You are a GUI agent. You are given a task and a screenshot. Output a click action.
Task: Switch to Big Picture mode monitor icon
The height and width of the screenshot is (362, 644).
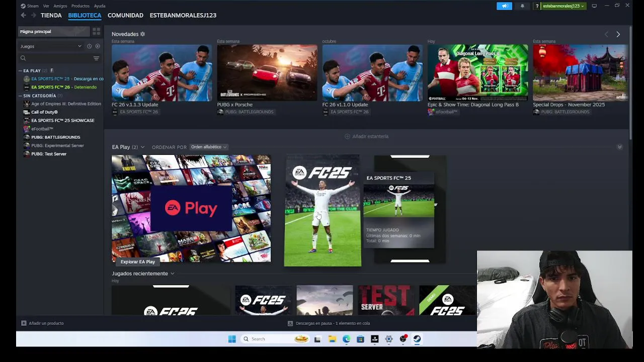coord(594,6)
